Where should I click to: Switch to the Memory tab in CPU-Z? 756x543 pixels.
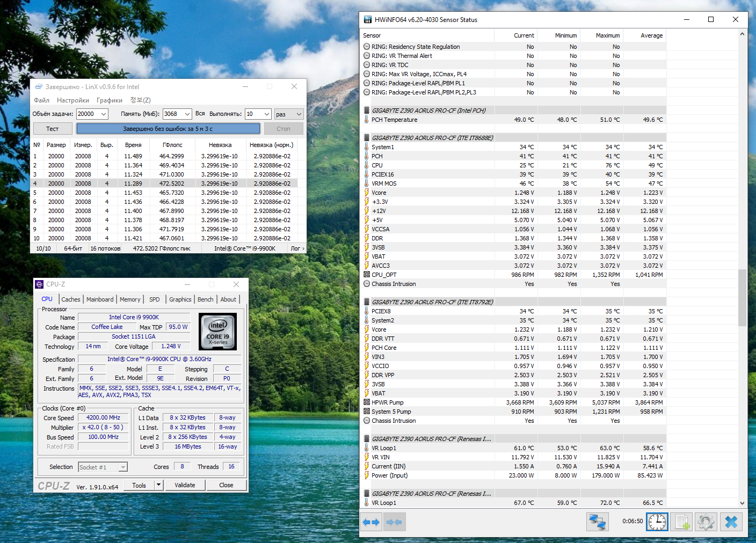point(130,299)
